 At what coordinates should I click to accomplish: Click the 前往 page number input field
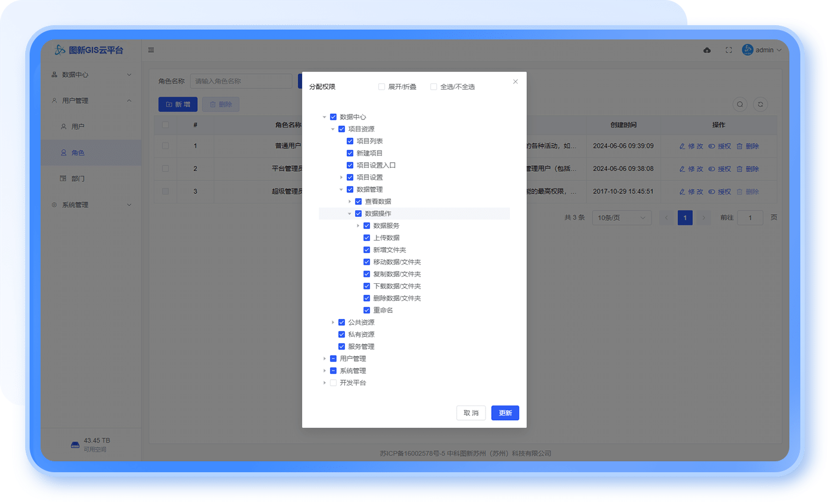point(750,217)
